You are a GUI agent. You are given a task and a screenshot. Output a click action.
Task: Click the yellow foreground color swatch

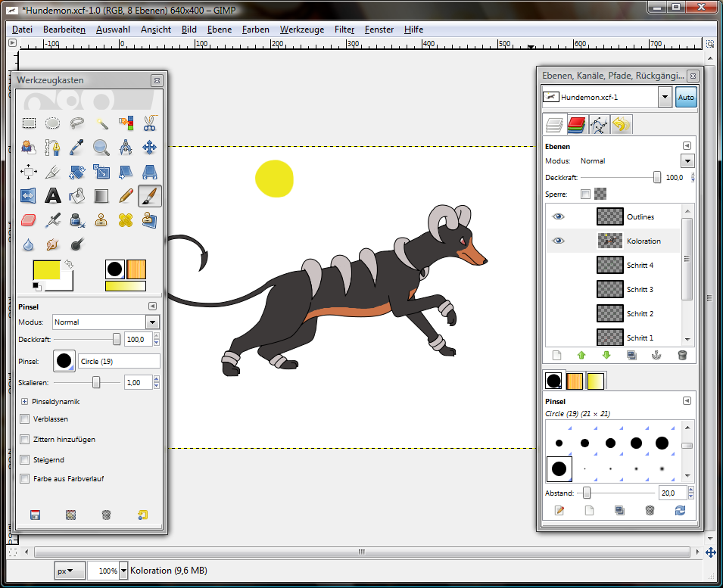(47, 270)
